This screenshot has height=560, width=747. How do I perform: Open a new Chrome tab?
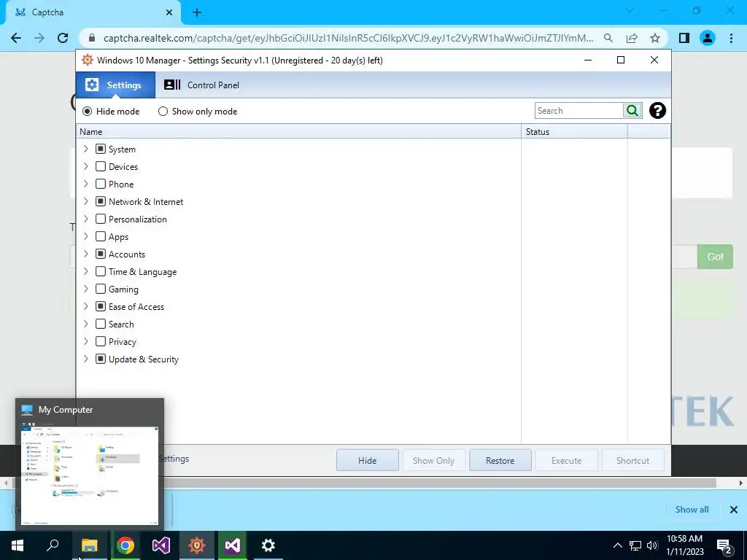197,12
